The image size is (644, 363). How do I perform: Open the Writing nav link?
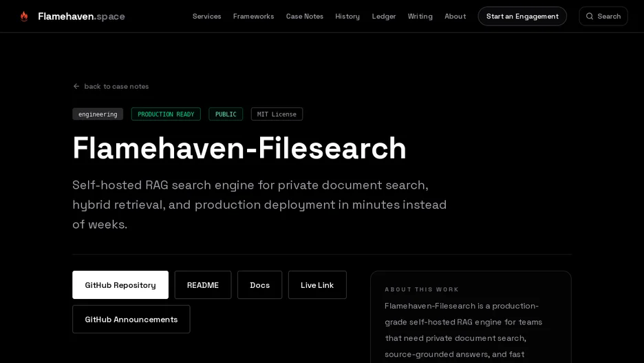420,17
